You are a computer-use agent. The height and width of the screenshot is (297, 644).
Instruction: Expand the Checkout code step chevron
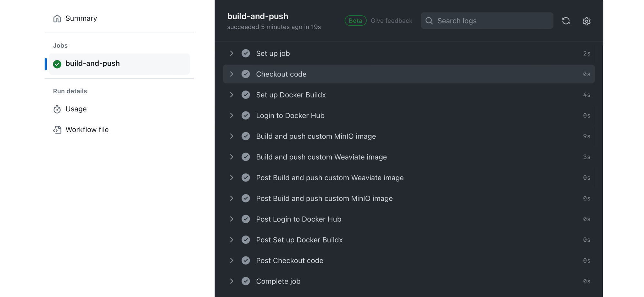(232, 74)
